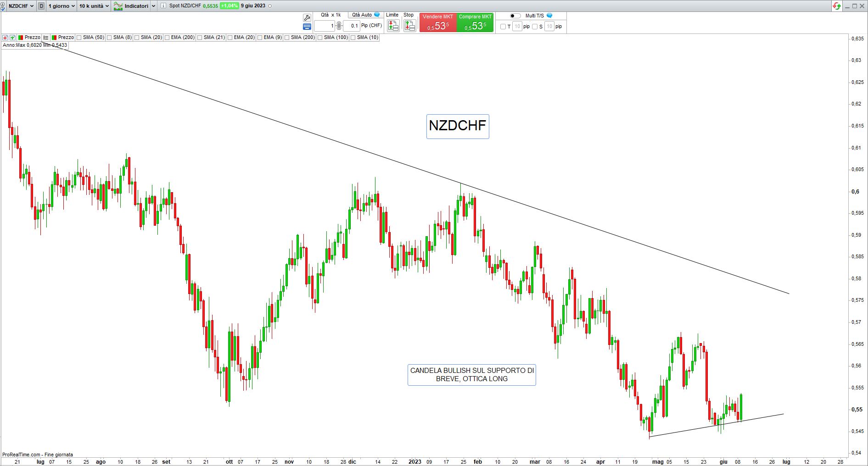
Task: Expand the 1 giorno timeframe dropdown
Action: pyautogui.click(x=62, y=6)
